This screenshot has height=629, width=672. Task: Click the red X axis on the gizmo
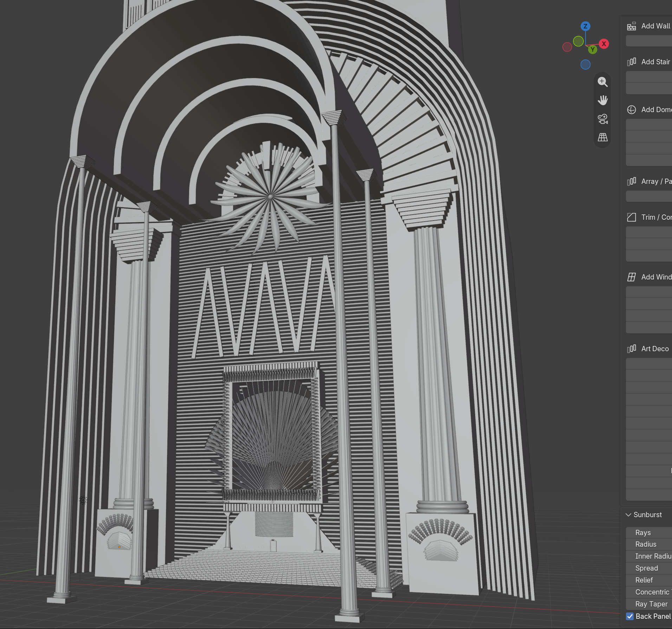click(604, 44)
